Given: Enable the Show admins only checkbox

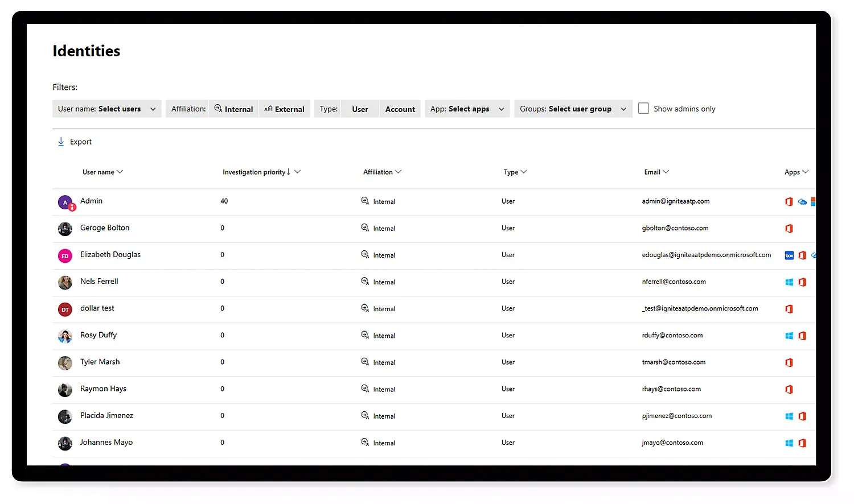Looking at the screenshot, I should [643, 109].
